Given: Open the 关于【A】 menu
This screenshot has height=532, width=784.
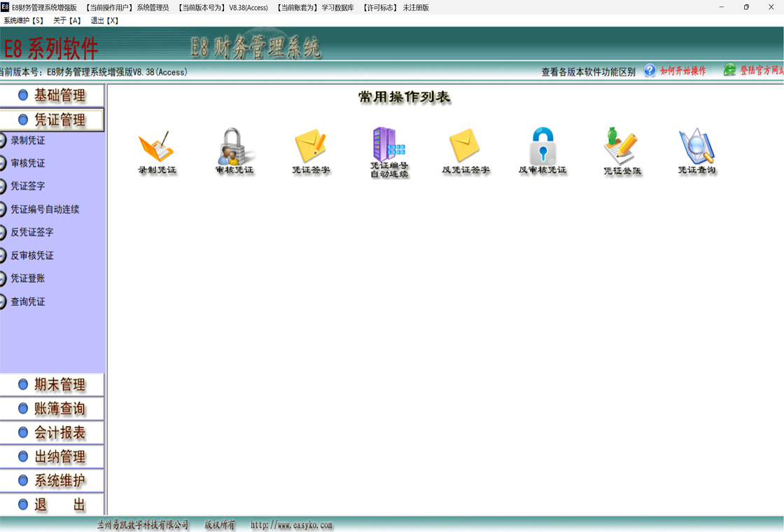Looking at the screenshot, I should (x=67, y=21).
